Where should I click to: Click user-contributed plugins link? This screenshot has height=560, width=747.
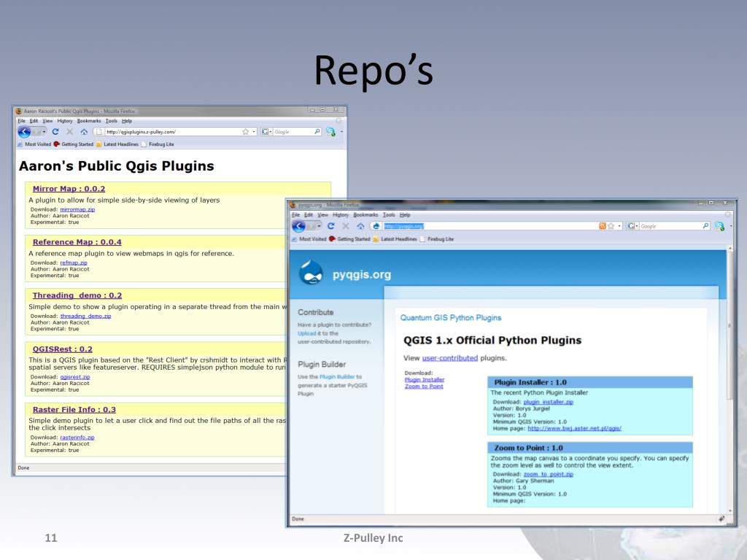tap(449, 358)
